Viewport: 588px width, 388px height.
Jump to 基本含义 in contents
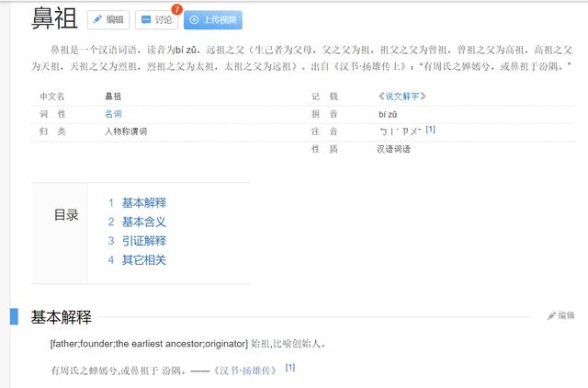coord(143,222)
